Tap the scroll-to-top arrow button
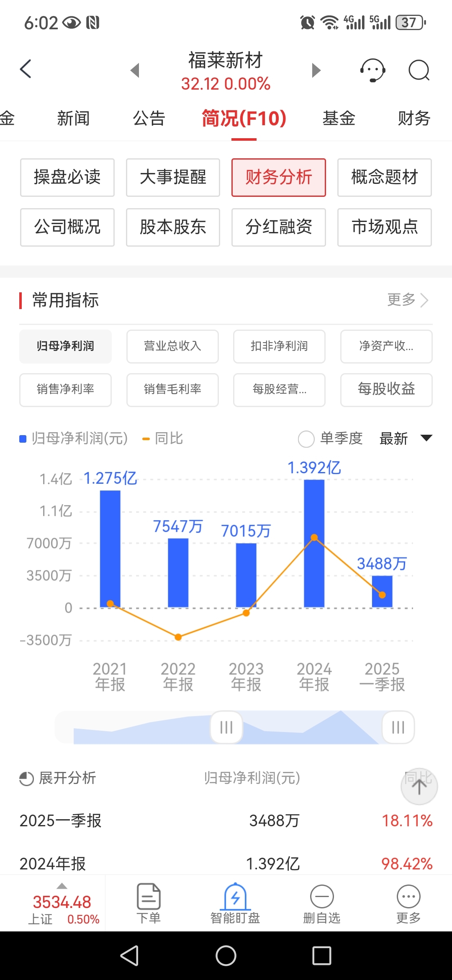Screen dimensions: 452x980 419,786
